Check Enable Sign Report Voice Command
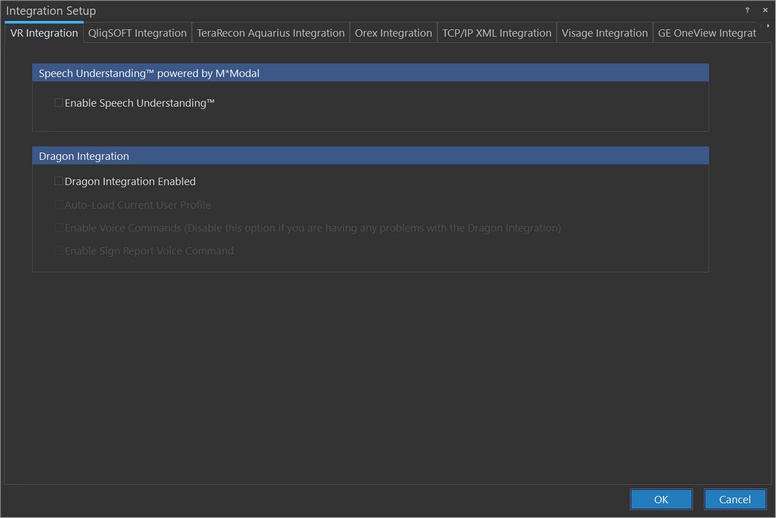The image size is (776, 518). [59, 251]
